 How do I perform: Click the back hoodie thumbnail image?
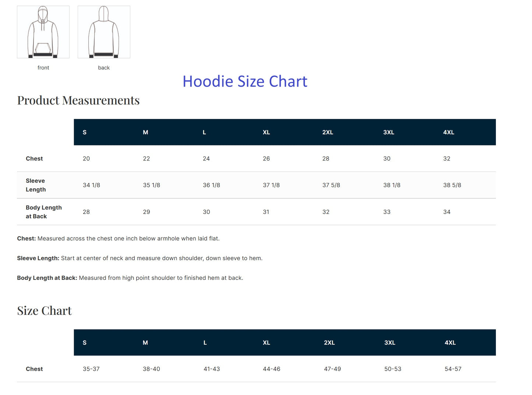104,32
